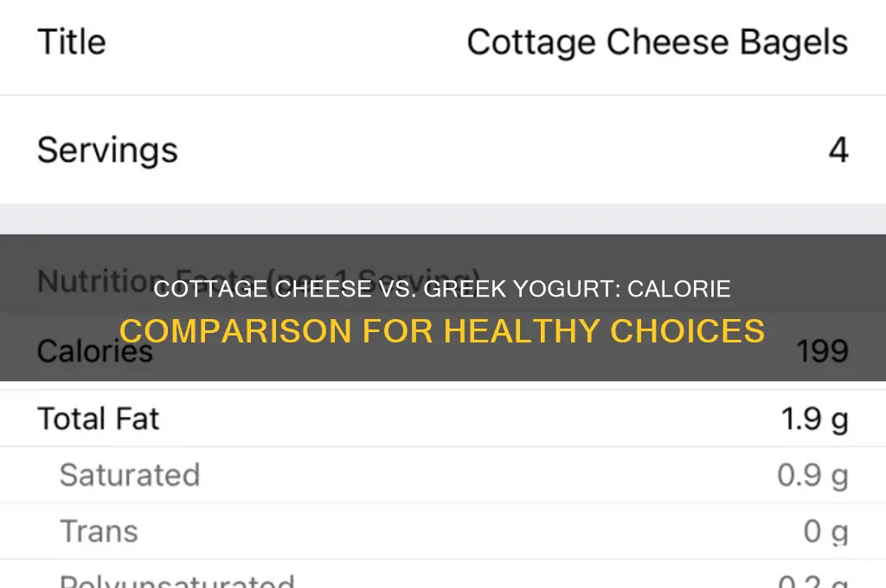Edit the Total Fat value 1.9 g
Image resolution: width=886 pixels, height=588 pixels.
tap(814, 418)
